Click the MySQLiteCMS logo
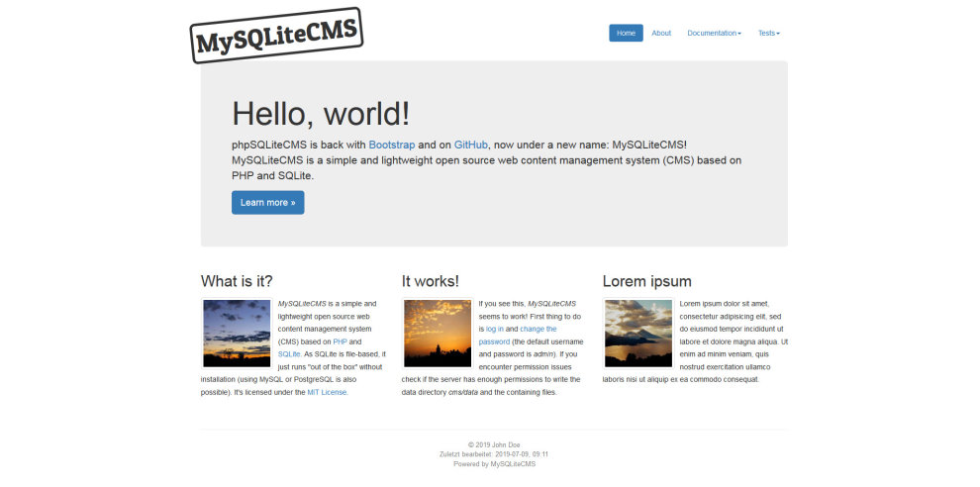Viewport: 980px width, 487px height. coord(277,36)
